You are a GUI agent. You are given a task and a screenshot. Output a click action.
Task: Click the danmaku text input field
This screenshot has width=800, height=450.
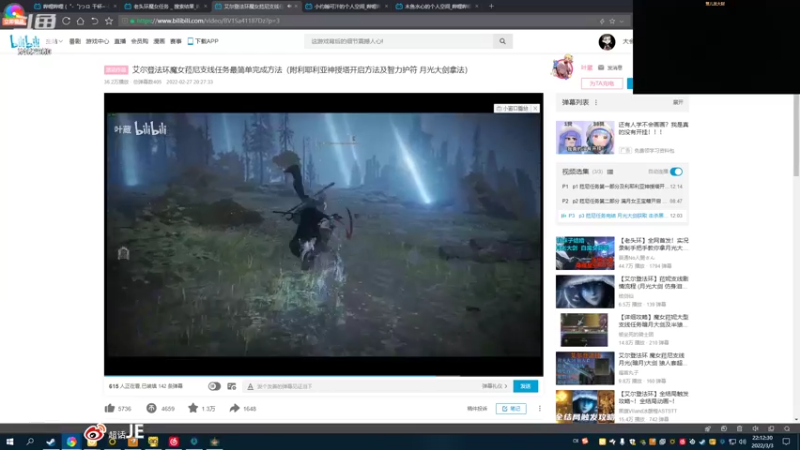point(366,386)
